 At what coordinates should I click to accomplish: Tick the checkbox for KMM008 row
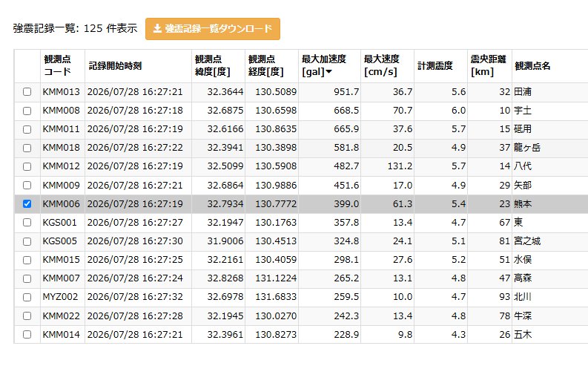pos(27,111)
